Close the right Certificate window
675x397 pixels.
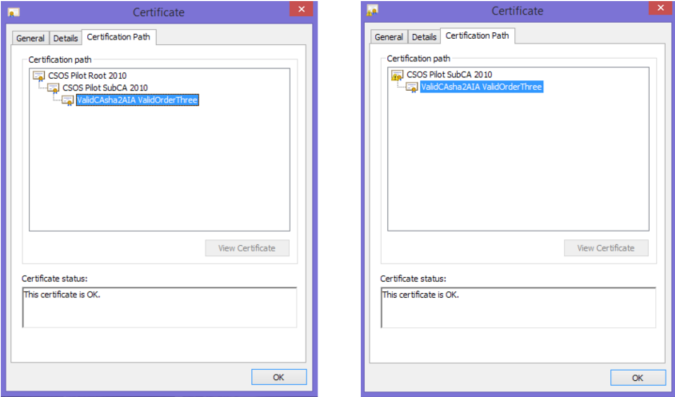(660, 8)
